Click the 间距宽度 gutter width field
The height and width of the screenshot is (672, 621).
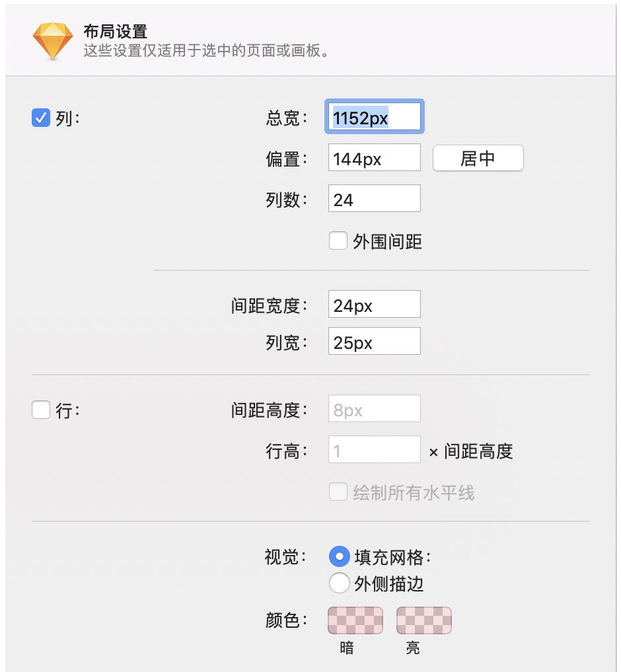coord(375,305)
